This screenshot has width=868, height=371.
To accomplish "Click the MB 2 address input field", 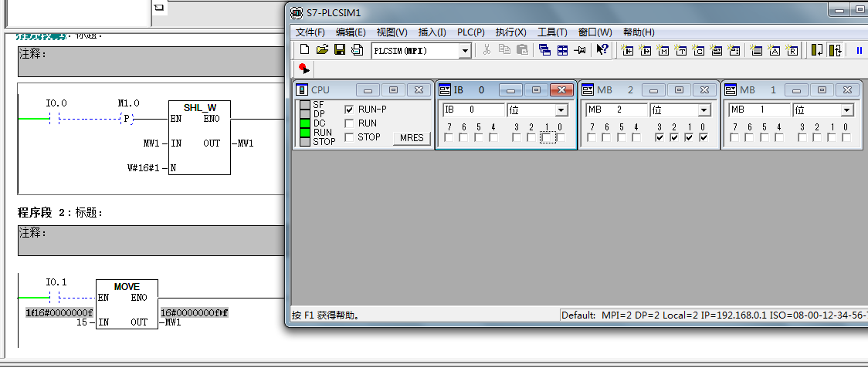I will point(615,110).
